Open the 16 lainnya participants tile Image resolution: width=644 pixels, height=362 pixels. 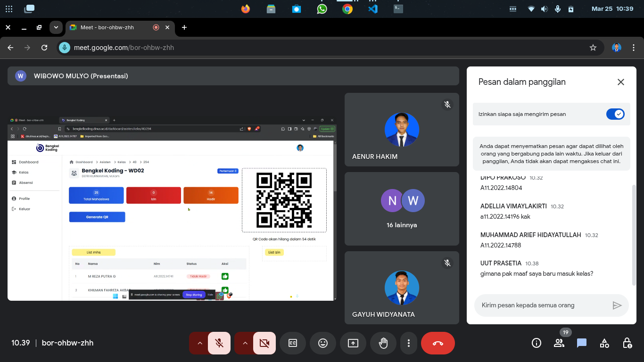click(x=402, y=209)
